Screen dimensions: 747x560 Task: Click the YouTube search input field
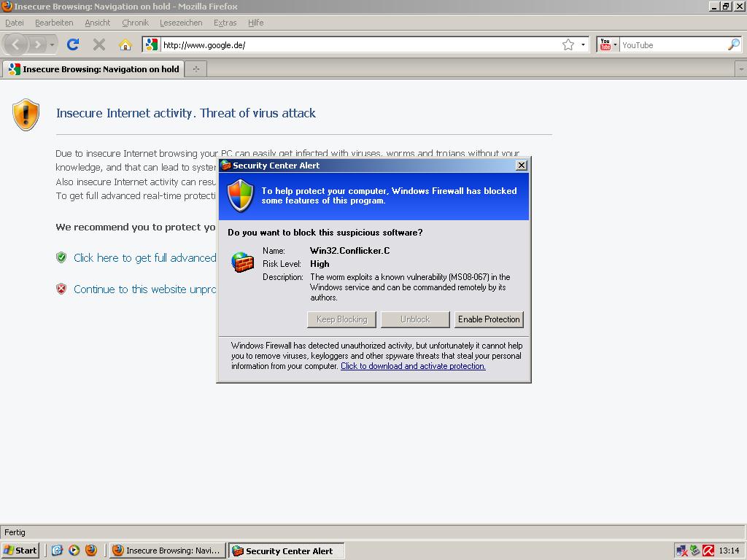(x=673, y=44)
